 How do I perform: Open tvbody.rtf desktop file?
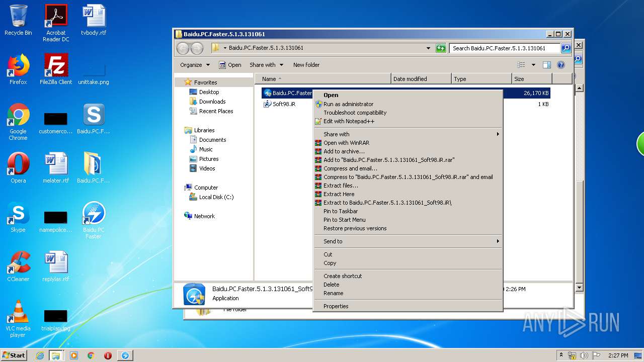point(94,20)
